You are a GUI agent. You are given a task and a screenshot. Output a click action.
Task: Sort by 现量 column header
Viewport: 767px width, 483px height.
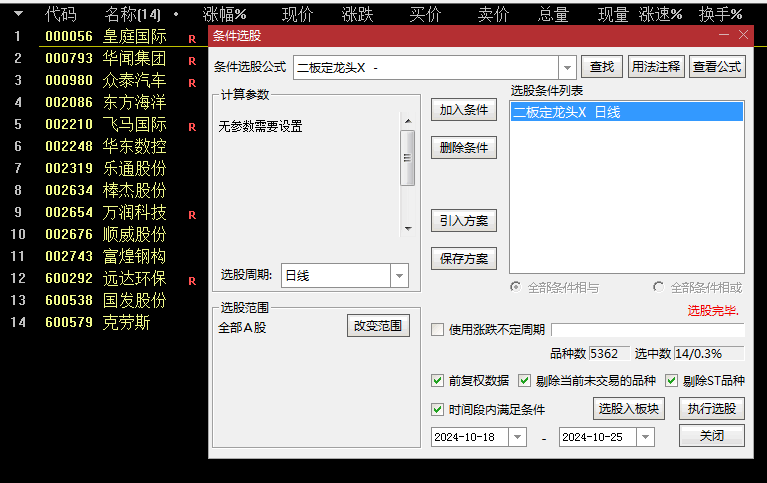point(613,14)
